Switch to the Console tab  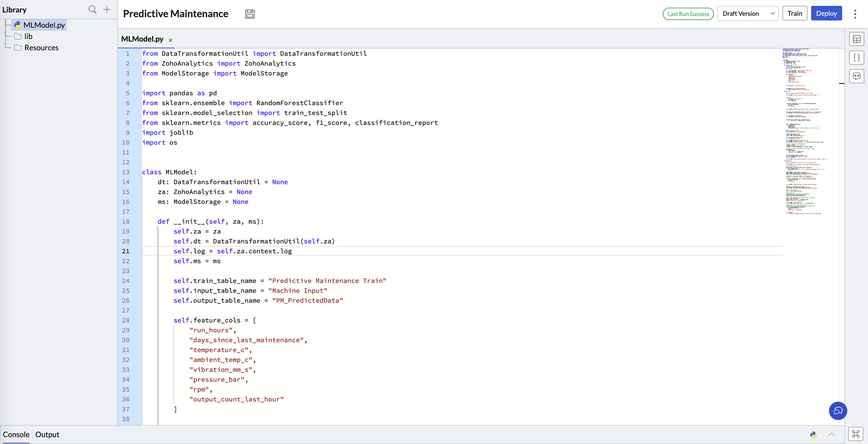16,434
